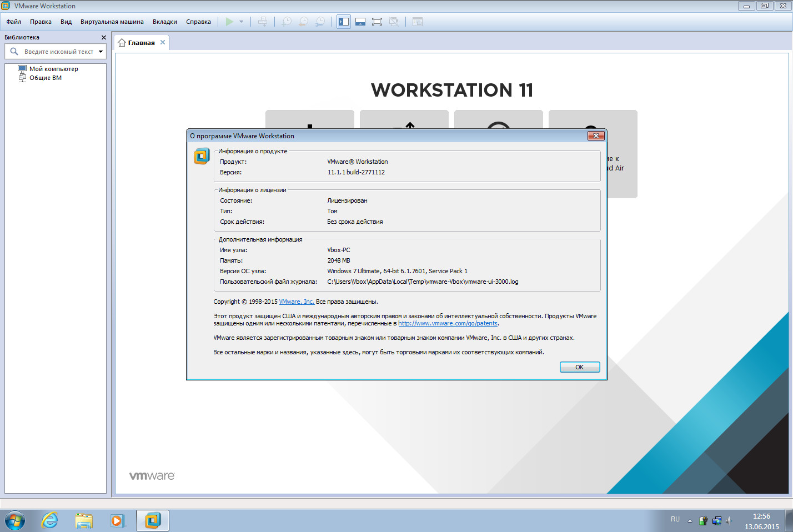Click the Общие ВМ shared machines icon

[22, 78]
